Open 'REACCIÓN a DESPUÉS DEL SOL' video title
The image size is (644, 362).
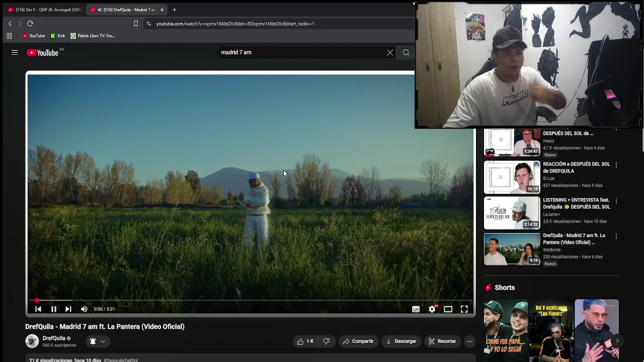point(577,167)
